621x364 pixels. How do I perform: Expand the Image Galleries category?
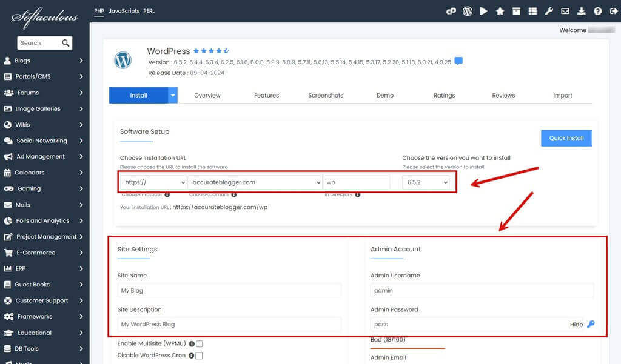pos(44,108)
